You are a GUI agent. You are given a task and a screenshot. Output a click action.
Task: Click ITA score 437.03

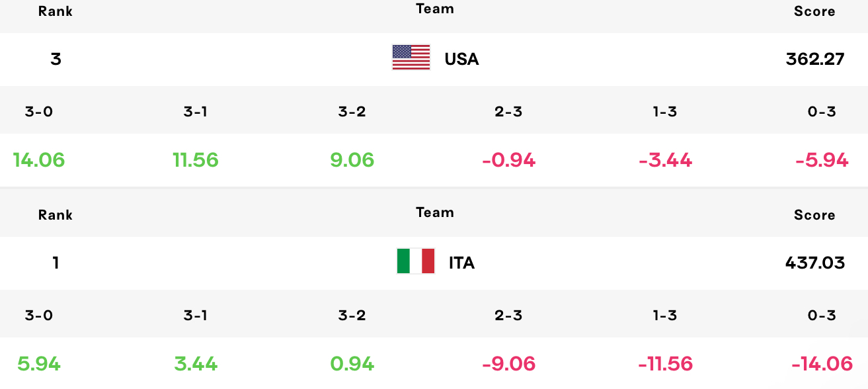coord(815,263)
